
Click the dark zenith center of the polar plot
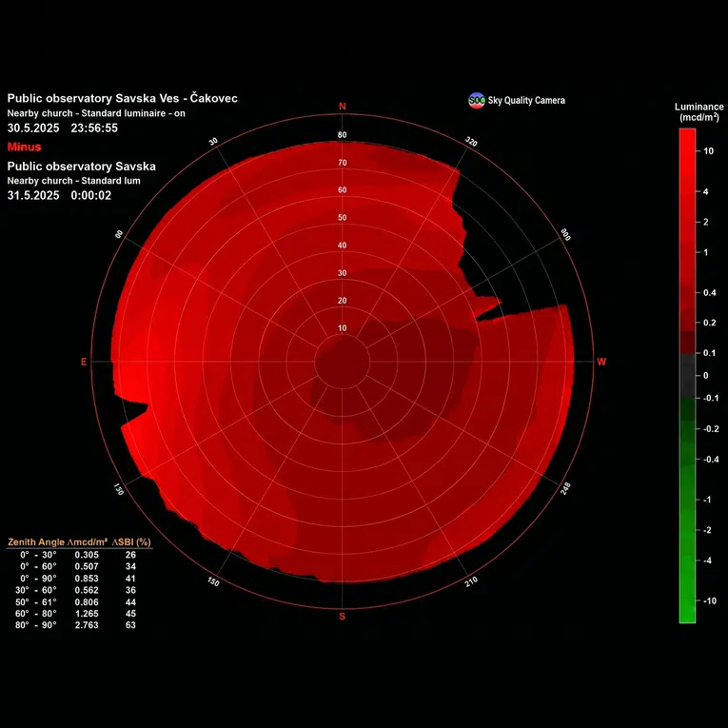[x=343, y=362]
